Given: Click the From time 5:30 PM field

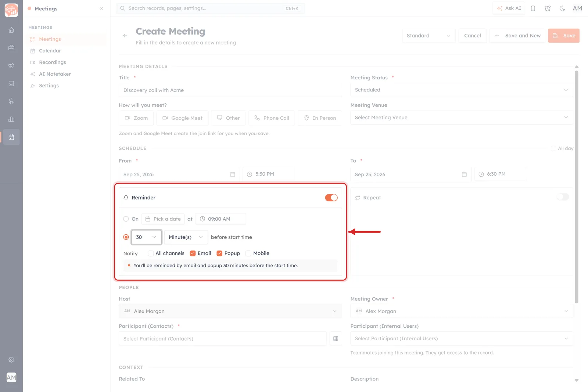Looking at the screenshot, I should coord(268,174).
